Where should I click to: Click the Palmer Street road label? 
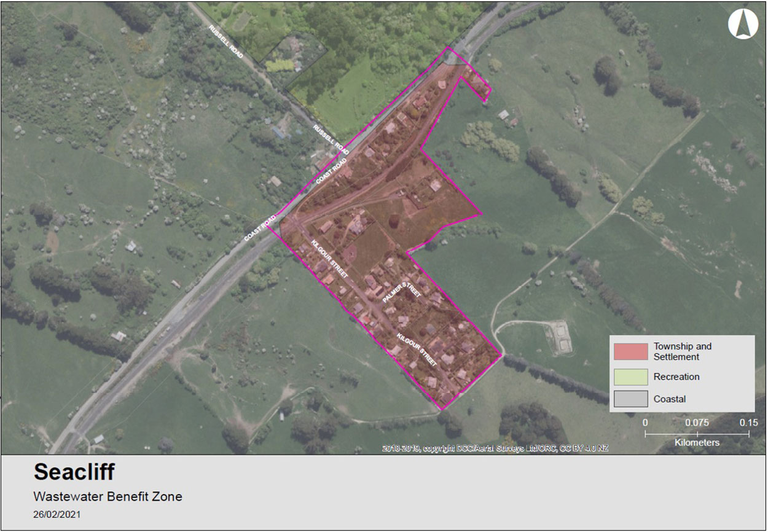point(402,292)
